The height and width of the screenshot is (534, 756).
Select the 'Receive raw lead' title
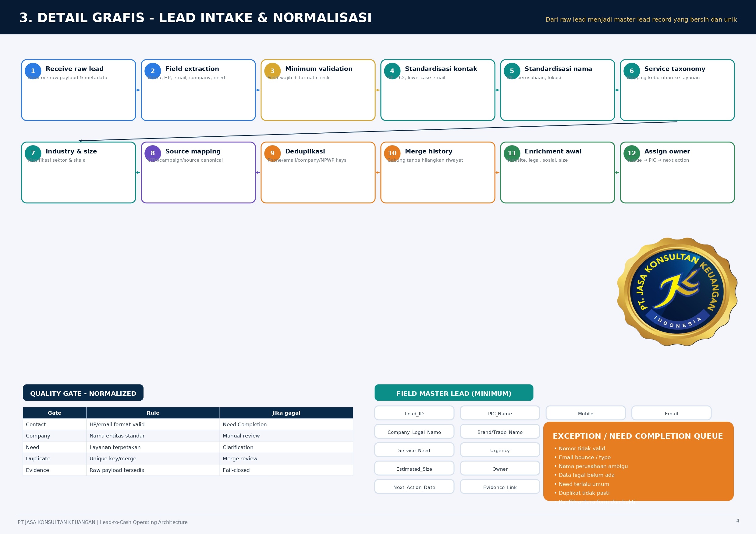(75, 69)
